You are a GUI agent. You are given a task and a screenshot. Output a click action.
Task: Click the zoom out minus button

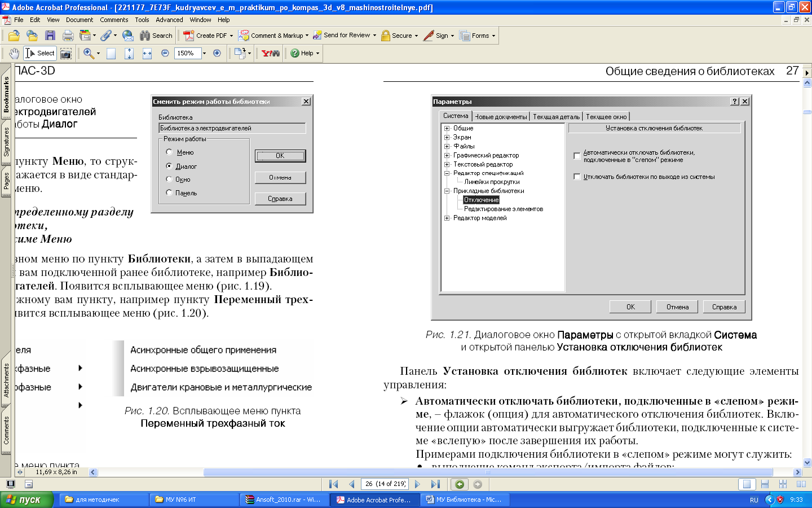point(165,53)
